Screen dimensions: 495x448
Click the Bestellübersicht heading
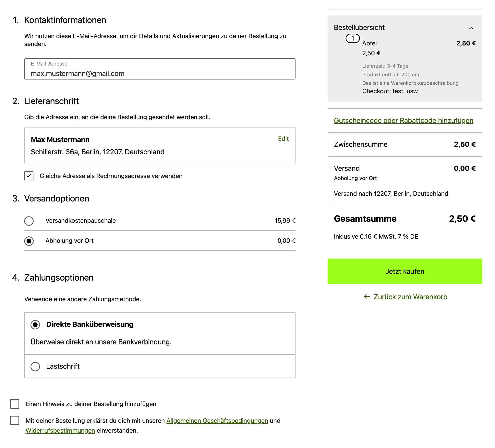click(359, 28)
